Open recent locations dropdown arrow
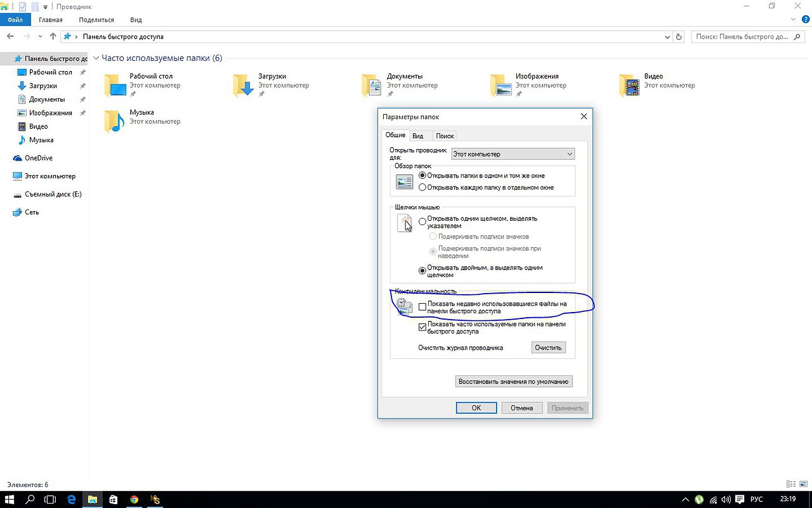 pyautogui.click(x=40, y=37)
